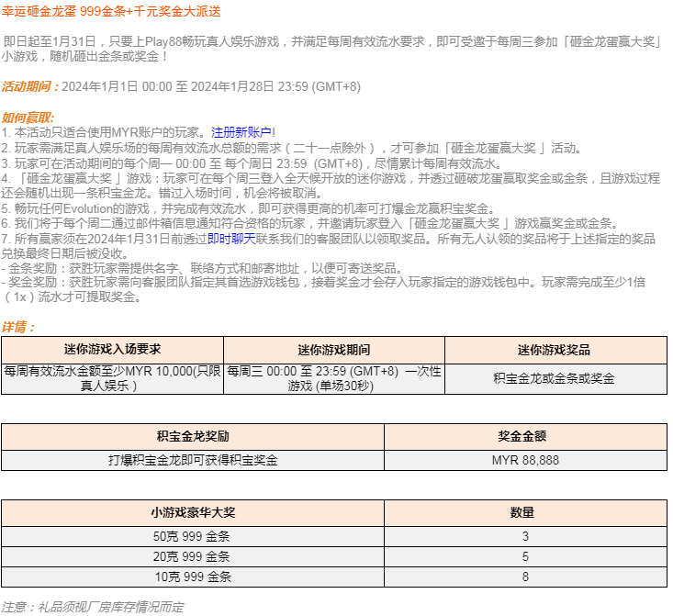Select the 迷你游戏期间 table header

point(334,350)
